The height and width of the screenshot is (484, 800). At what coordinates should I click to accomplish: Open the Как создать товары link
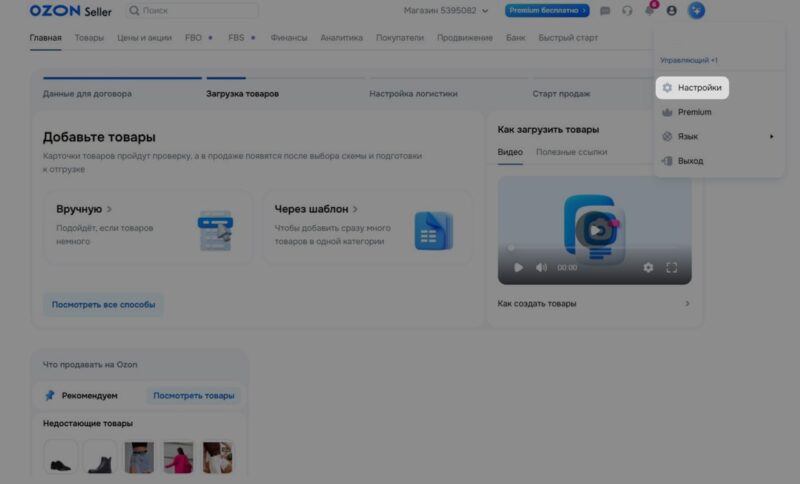click(537, 303)
